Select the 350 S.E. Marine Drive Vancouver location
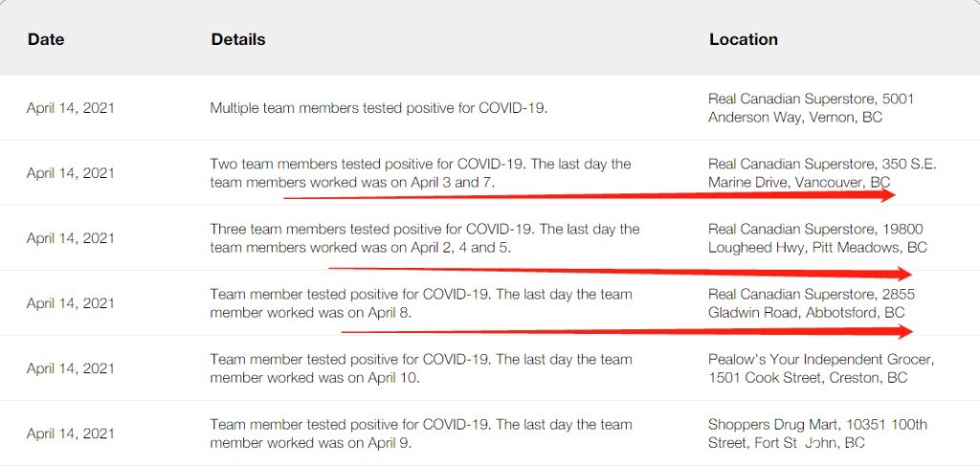 (x=822, y=173)
